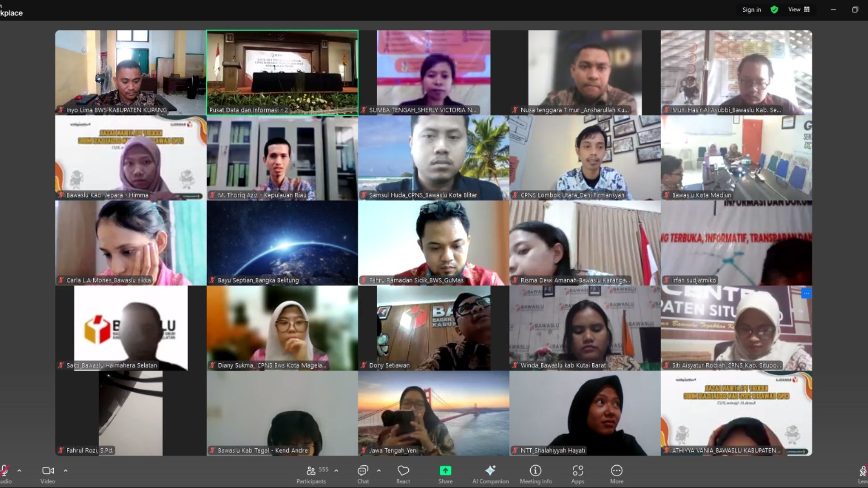Screen dimensions: 868x488
Task: Open the React emoji menu
Action: [403, 474]
